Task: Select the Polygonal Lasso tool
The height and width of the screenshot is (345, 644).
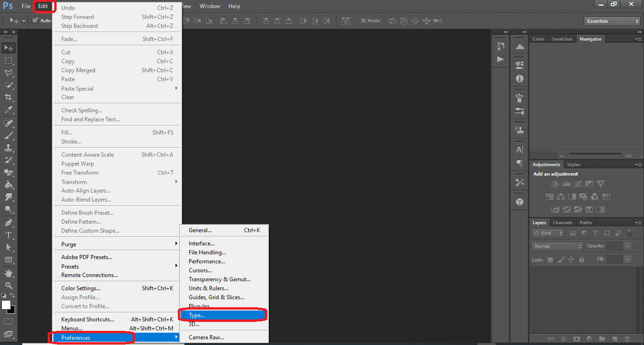Action: coord(8,73)
